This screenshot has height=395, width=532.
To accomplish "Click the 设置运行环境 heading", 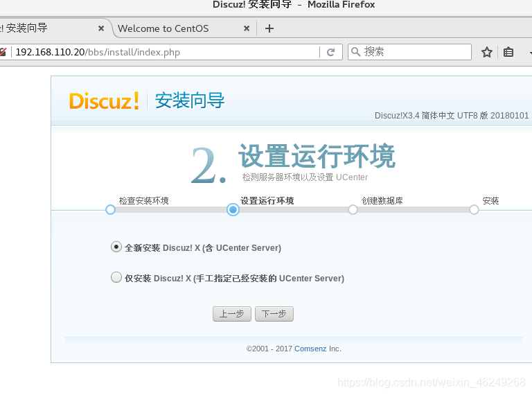I will coord(317,155).
